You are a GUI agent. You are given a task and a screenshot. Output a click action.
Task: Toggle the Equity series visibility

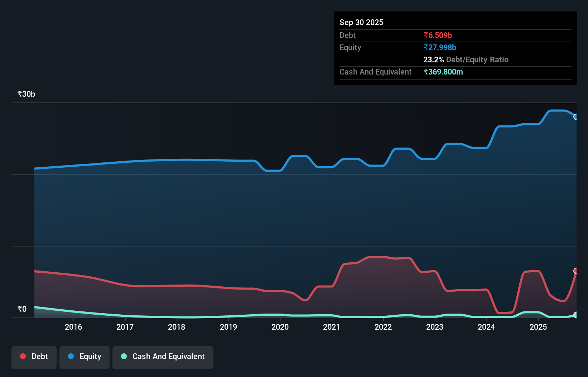[84, 357]
